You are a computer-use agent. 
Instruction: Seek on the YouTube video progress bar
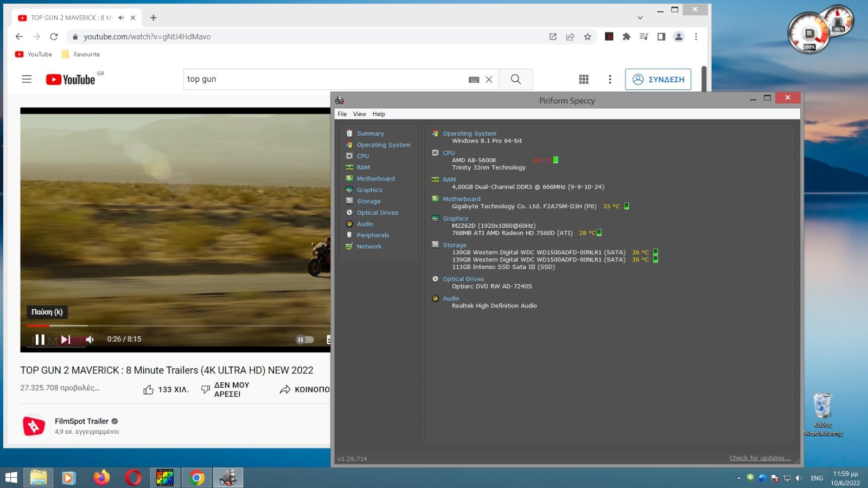coord(178,325)
